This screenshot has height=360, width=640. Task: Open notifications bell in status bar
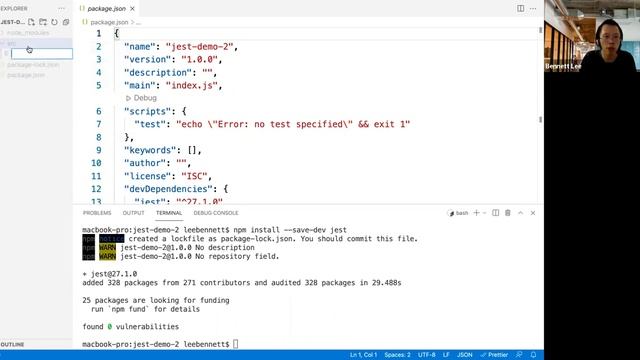click(x=533, y=355)
